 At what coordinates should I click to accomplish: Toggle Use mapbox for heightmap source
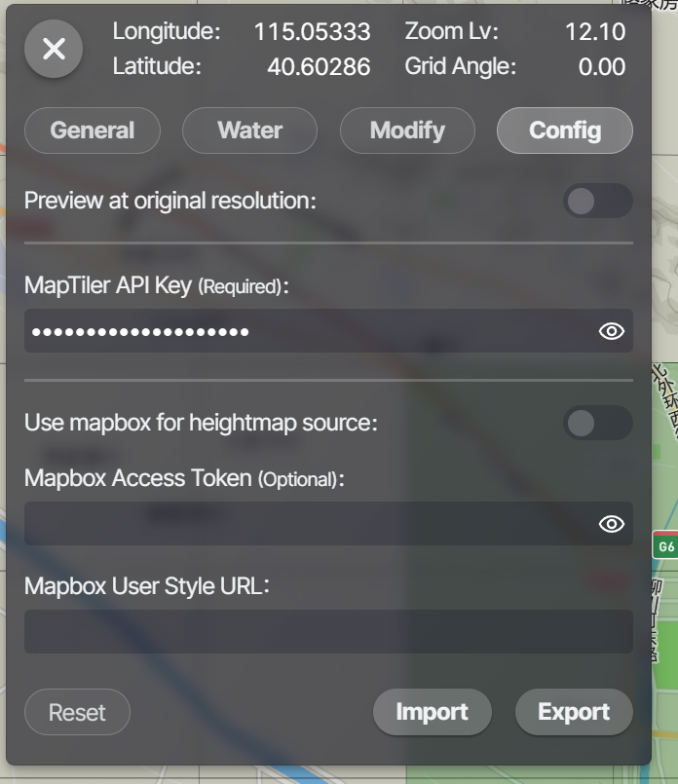pos(597,423)
